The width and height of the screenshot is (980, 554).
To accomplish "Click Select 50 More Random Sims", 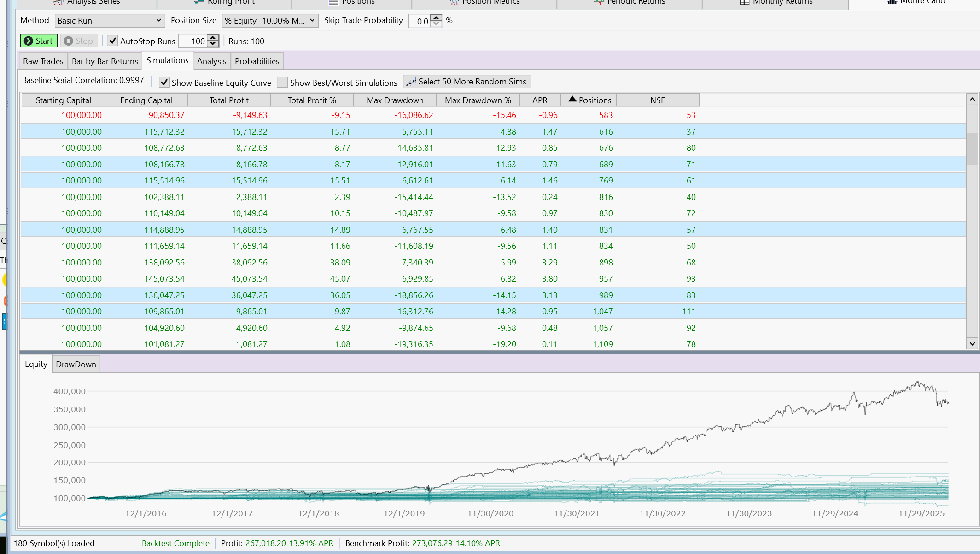I will [x=467, y=82].
